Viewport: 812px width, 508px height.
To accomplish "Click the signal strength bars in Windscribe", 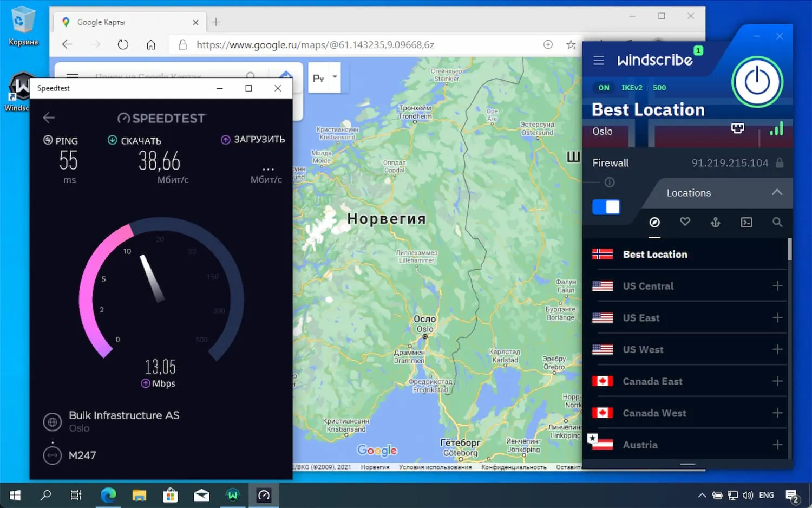I will coord(776,128).
